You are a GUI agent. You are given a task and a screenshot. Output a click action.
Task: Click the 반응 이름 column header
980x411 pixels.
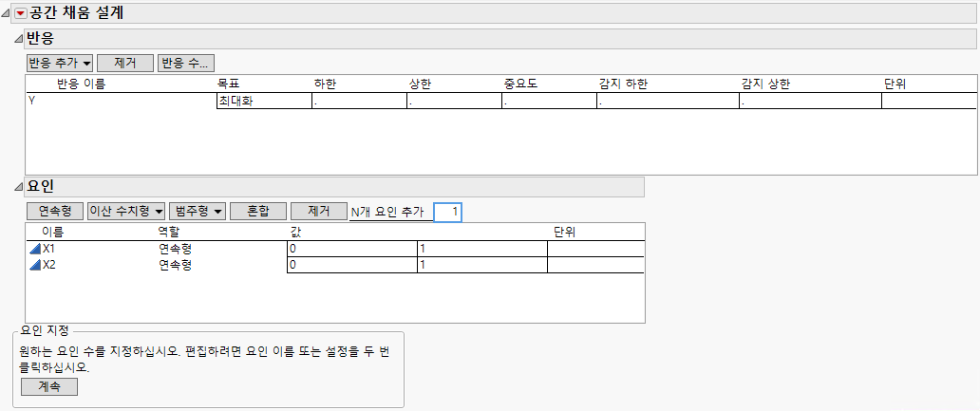tap(82, 84)
